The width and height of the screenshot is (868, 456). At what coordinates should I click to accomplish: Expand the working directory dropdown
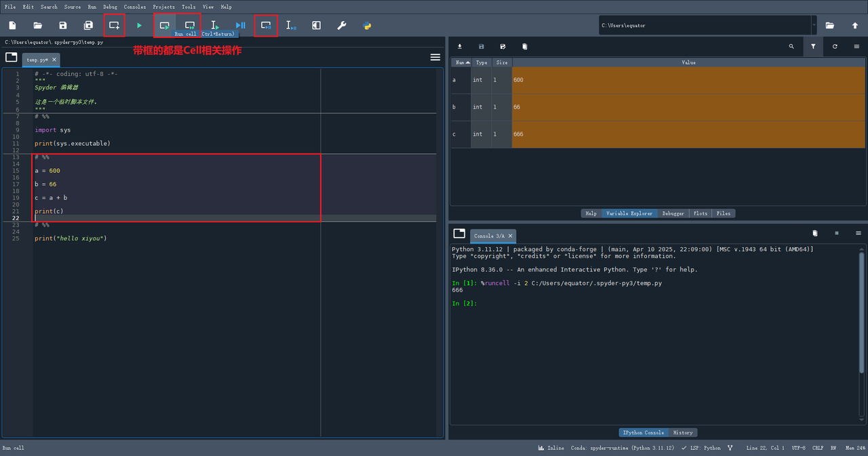point(814,25)
